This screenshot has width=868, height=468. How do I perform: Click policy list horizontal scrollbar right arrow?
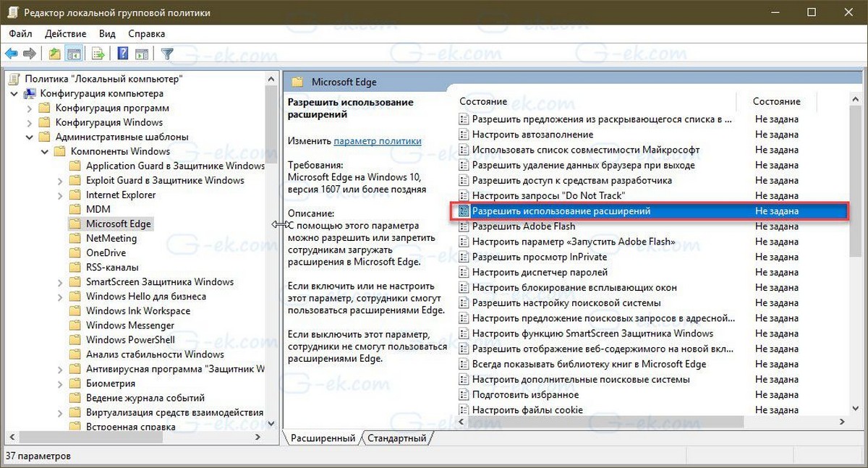(x=843, y=422)
